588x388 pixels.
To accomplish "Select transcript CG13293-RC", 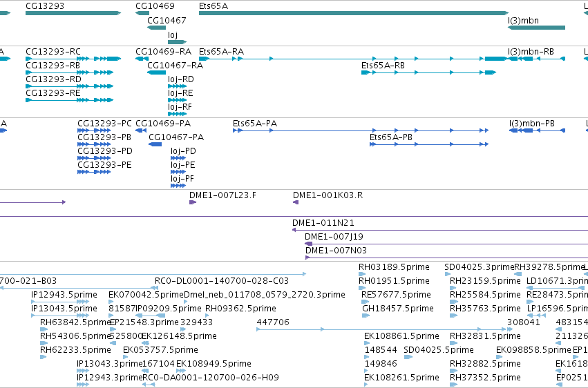I will click(73, 59).
